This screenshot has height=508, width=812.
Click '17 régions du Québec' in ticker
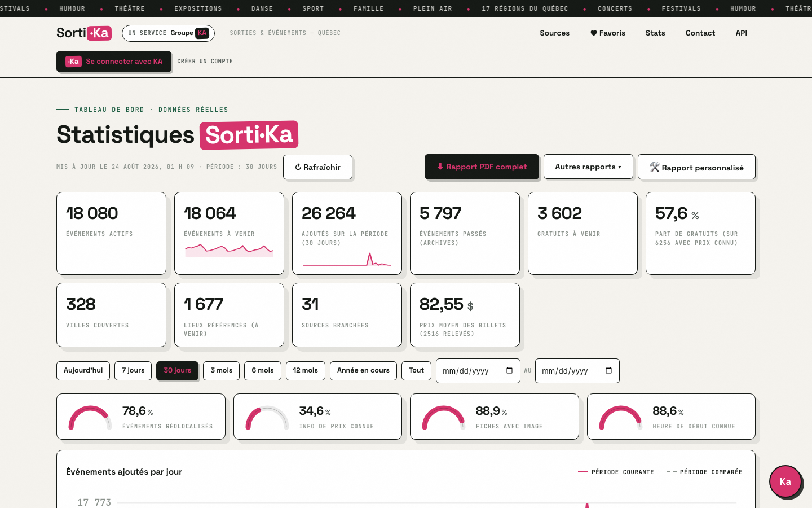pyautogui.click(x=525, y=8)
